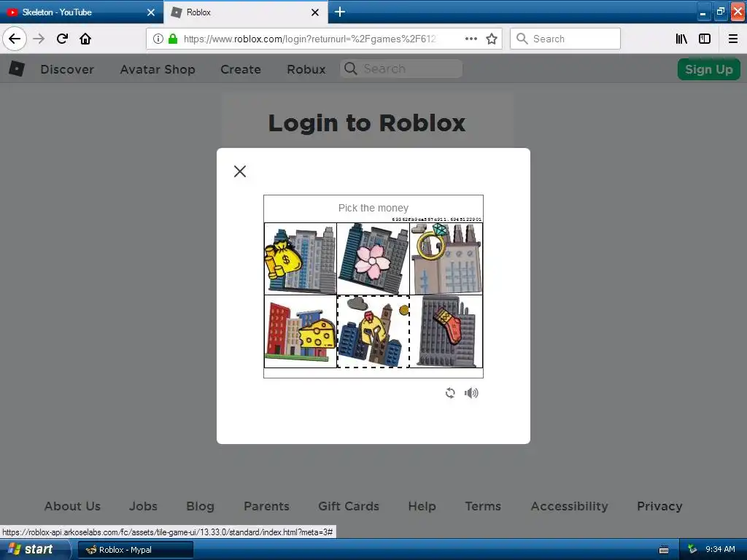
Task: Select the cheese wedge tile
Action: pos(301,332)
